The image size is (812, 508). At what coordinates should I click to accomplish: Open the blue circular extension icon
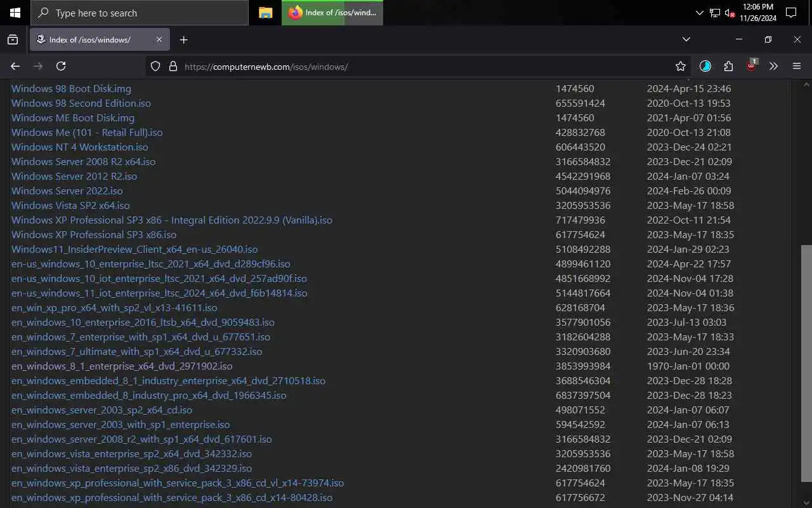click(705, 66)
